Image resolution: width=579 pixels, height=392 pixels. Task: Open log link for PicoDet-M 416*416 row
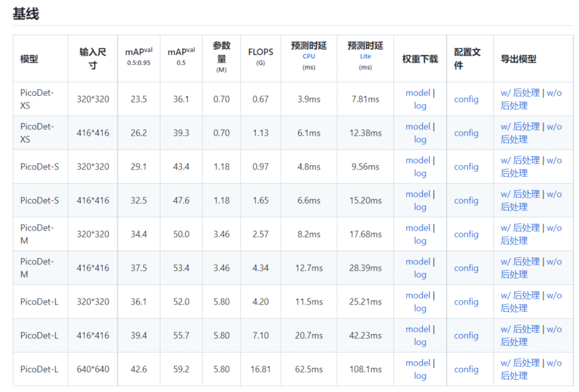pyautogui.click(x=420, y=275)
